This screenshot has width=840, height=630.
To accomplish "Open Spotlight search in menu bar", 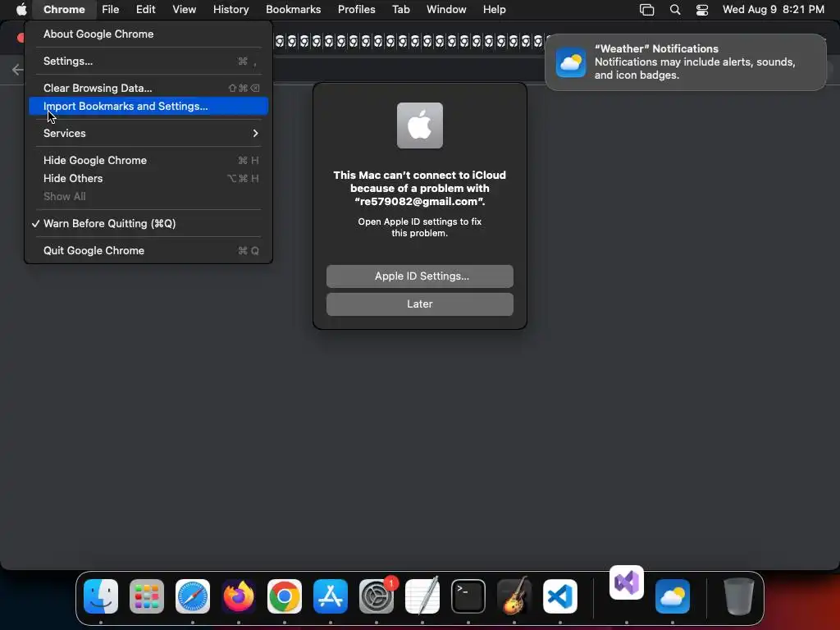I will pos(675,10).
